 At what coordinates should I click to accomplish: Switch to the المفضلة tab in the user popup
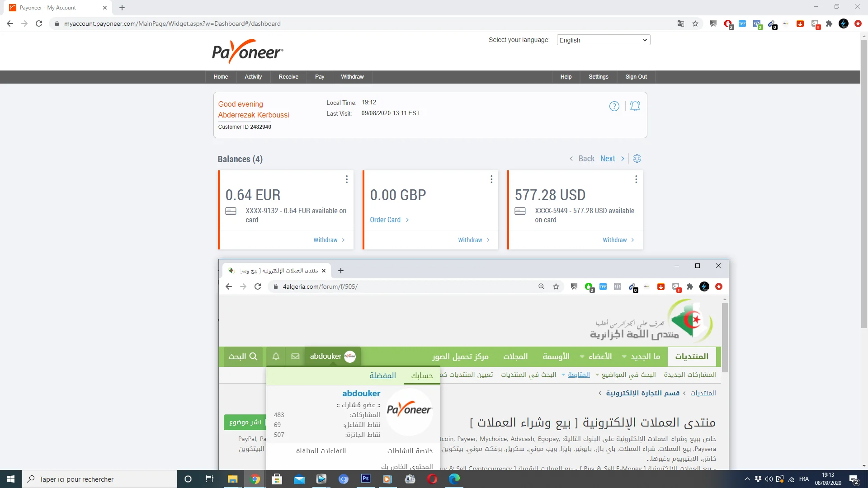pos(382,375)
